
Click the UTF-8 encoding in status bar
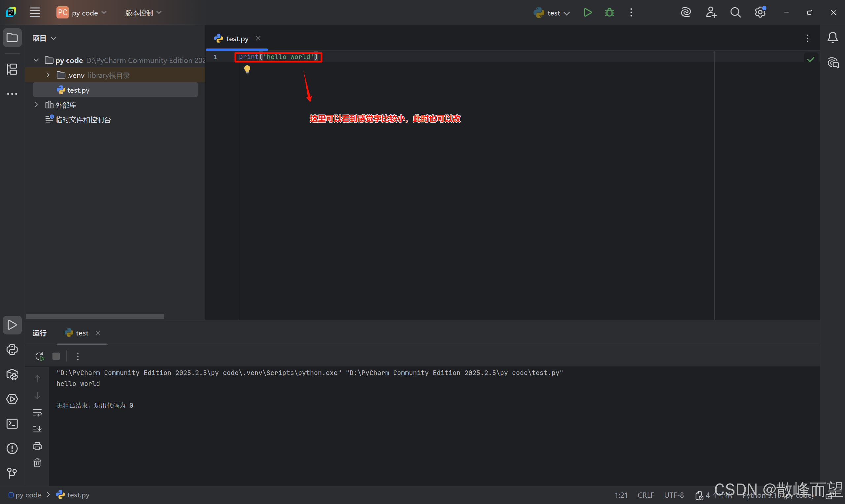point(674,495)
